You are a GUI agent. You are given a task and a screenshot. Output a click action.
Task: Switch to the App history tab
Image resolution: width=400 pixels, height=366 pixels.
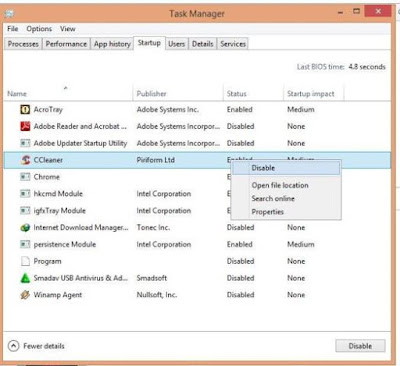coord(112,44)
